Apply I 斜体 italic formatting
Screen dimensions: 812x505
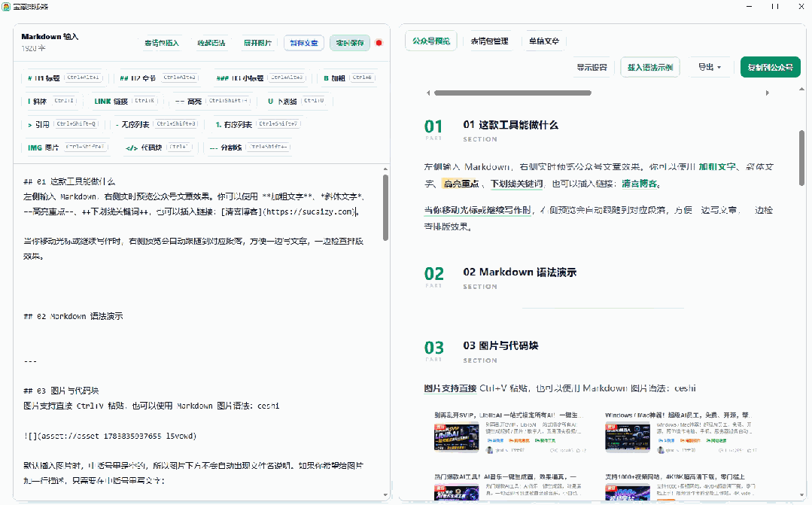(x=52, y=101)
